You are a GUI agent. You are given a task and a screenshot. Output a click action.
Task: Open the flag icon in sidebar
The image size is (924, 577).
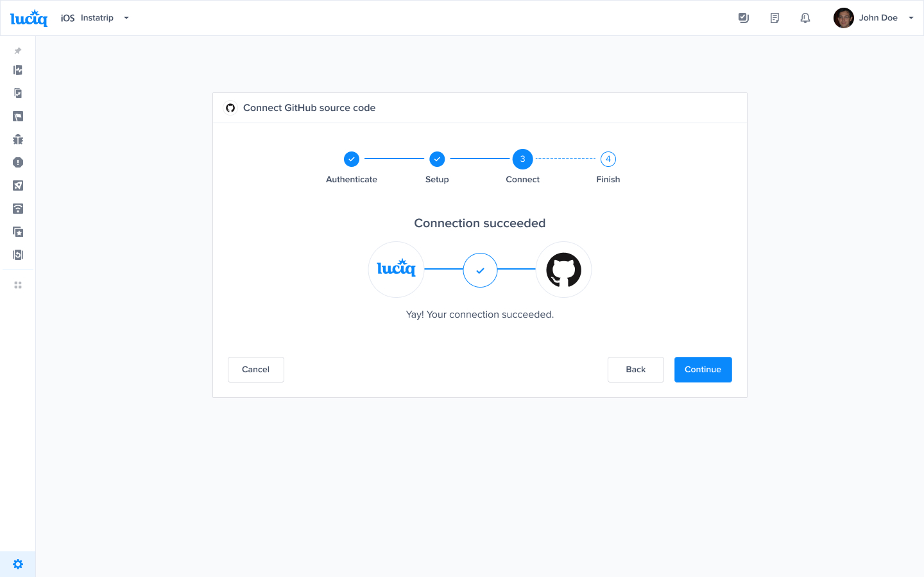(x=18, y=116)
